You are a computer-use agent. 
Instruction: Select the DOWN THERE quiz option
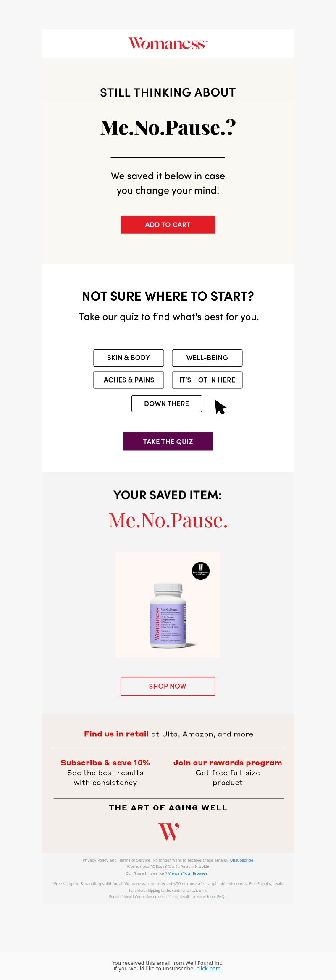pyautogui.click(x=167, y=404)
